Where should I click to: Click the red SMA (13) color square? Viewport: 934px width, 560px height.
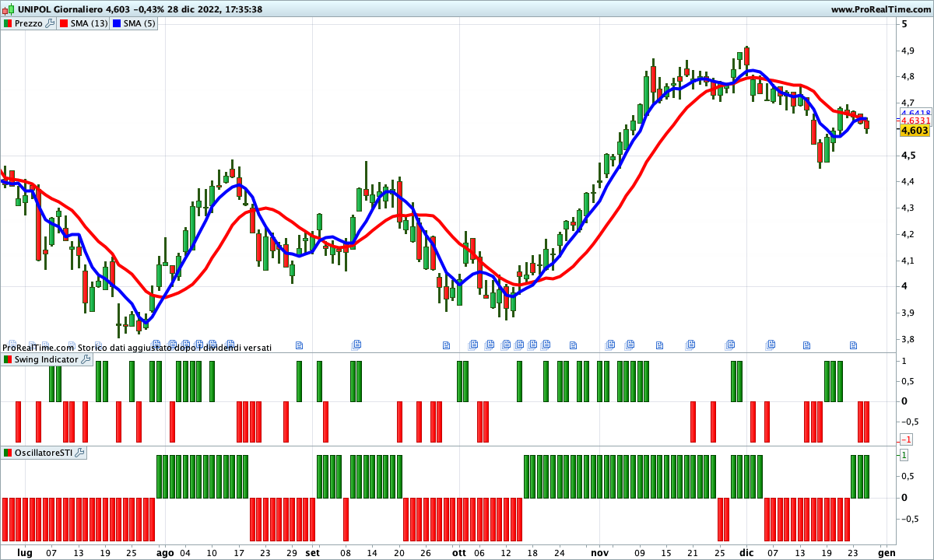(64, 23)
